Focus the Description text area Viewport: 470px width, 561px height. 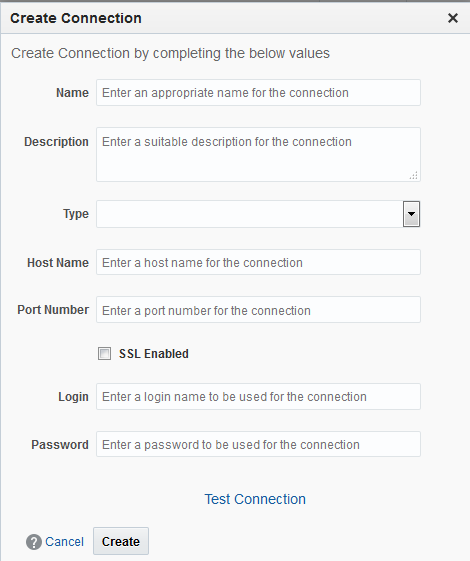pos(258,155)
